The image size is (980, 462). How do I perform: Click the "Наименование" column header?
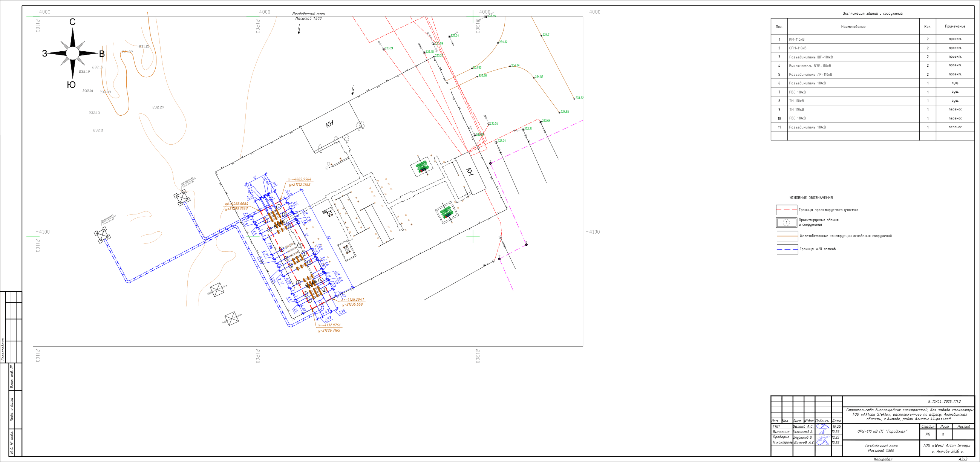(x=853, y=27)
